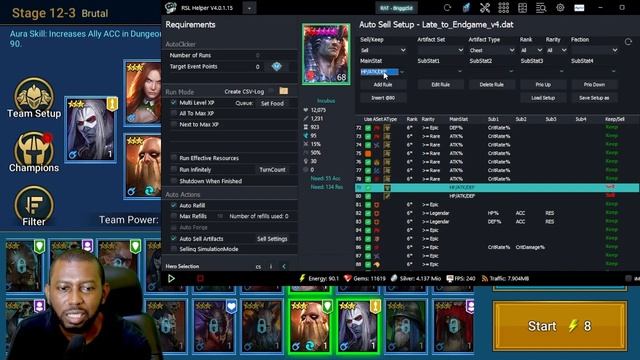The width and height of the screenshot is (640, 360).
Task: Toggle the Use checkbox for rule row 75
Action: [368, 153]
